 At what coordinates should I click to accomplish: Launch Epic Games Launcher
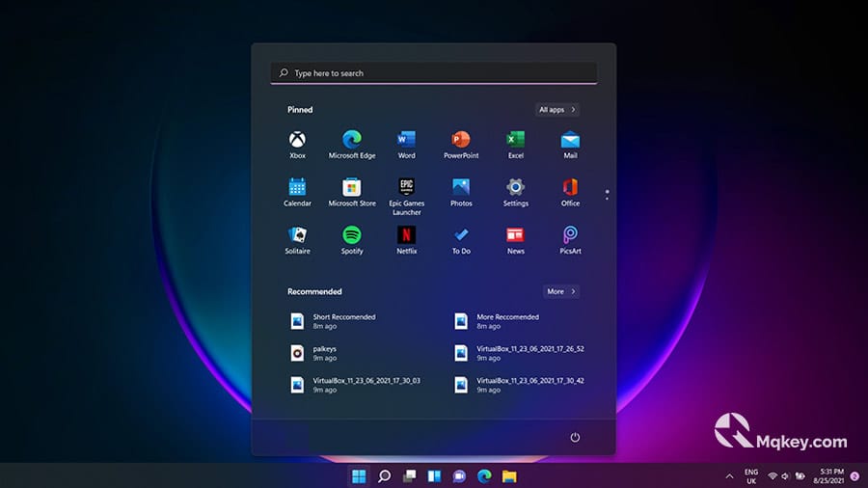pos(406,197)
